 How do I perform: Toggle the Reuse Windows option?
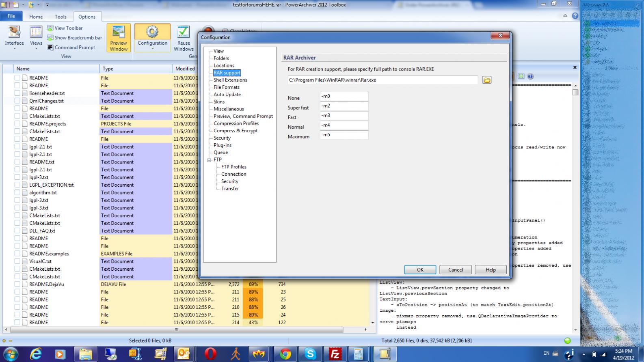(x=184, y=38)
